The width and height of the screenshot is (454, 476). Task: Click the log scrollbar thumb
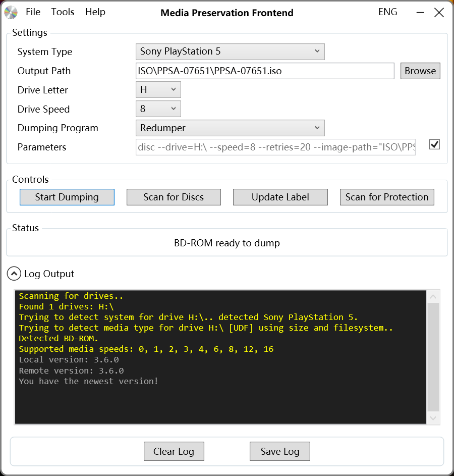tap(433, 357)
